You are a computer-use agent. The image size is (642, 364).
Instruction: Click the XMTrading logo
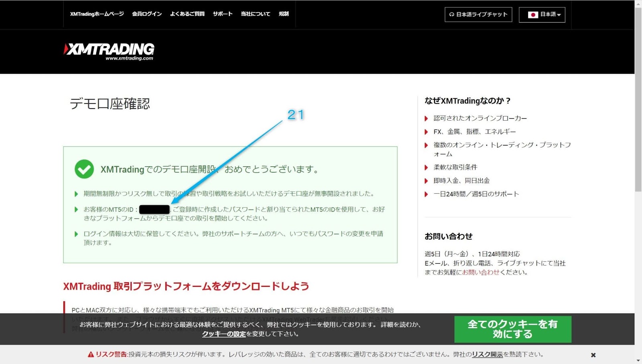pos(109,51)
